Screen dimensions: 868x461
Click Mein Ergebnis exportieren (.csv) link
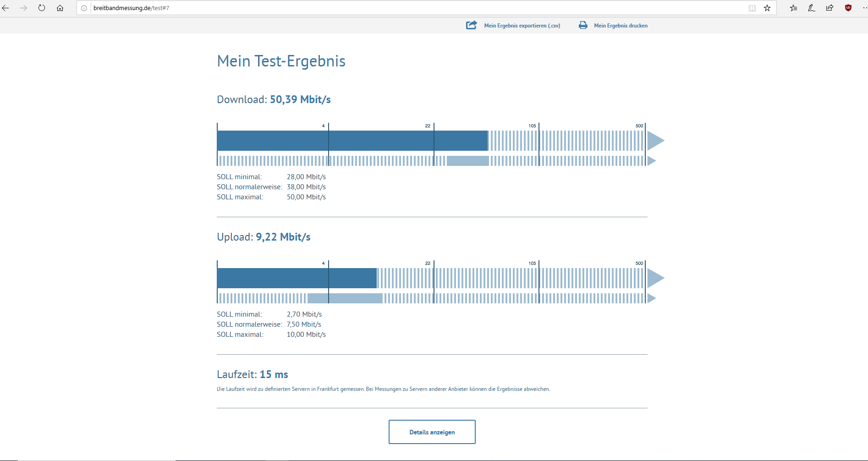tap(522, 26)
